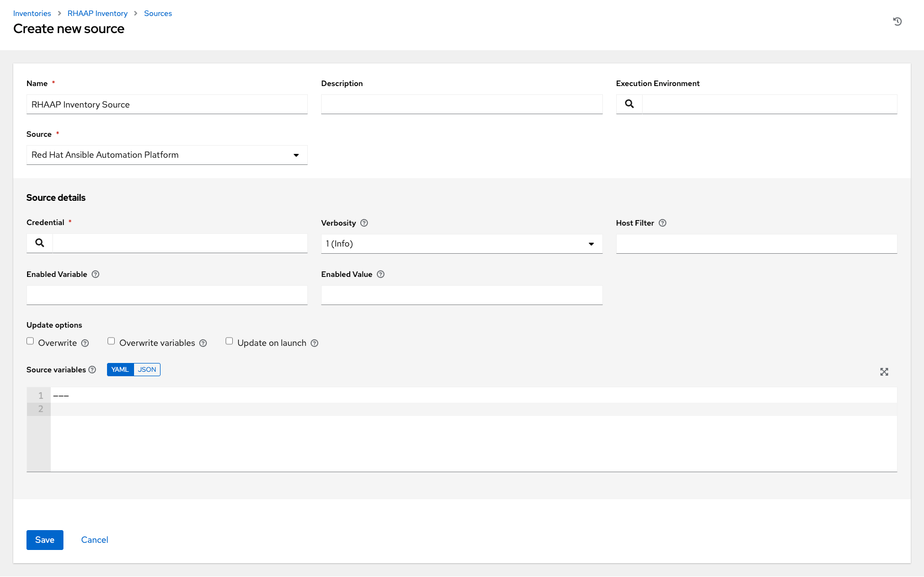This screenshot has width=924, height=577.
Task: Select the YAML tab
Action: [120, 370]
